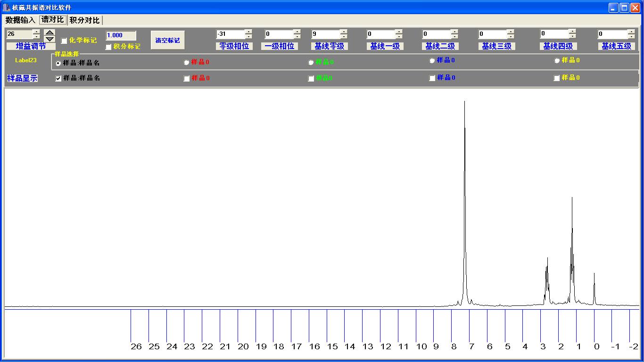
Task: Maximize the 核磁共振谱对比软件 window
Action: pos(624,8)
